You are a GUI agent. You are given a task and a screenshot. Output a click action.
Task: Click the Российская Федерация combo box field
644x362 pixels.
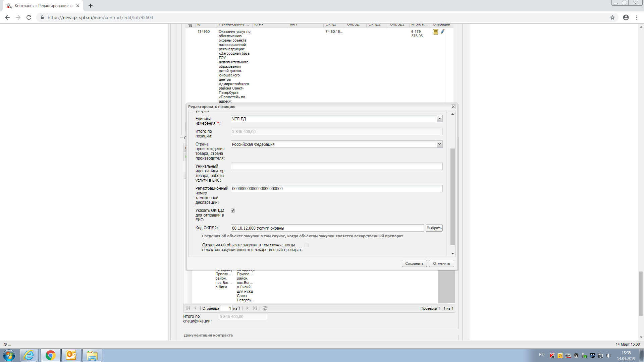pos(334,144)
